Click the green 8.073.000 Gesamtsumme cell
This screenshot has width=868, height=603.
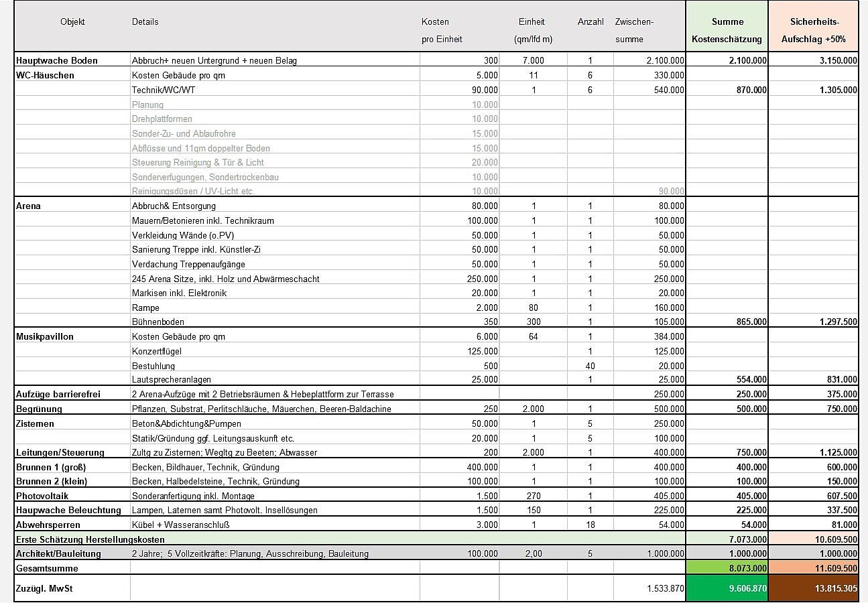pos(727,568)
